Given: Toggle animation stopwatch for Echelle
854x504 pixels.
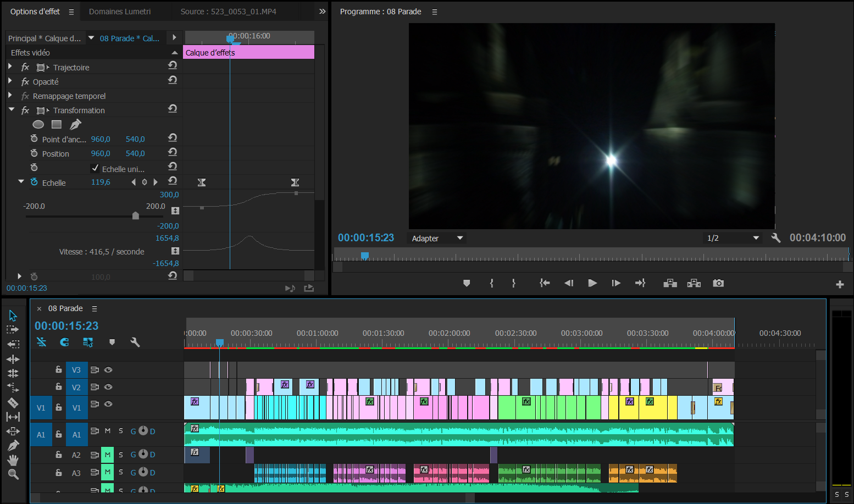Looking at the screenshot, I should point(34,182).
